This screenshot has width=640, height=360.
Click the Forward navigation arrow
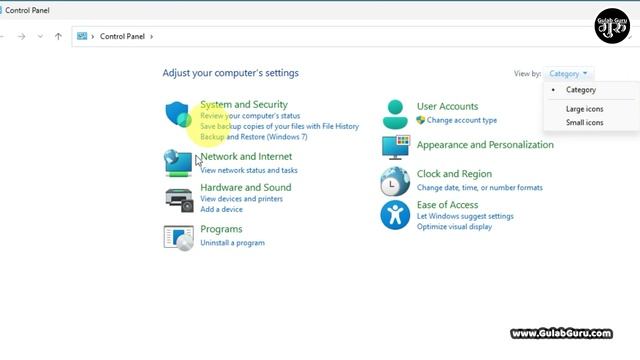(x=21, y=37)
